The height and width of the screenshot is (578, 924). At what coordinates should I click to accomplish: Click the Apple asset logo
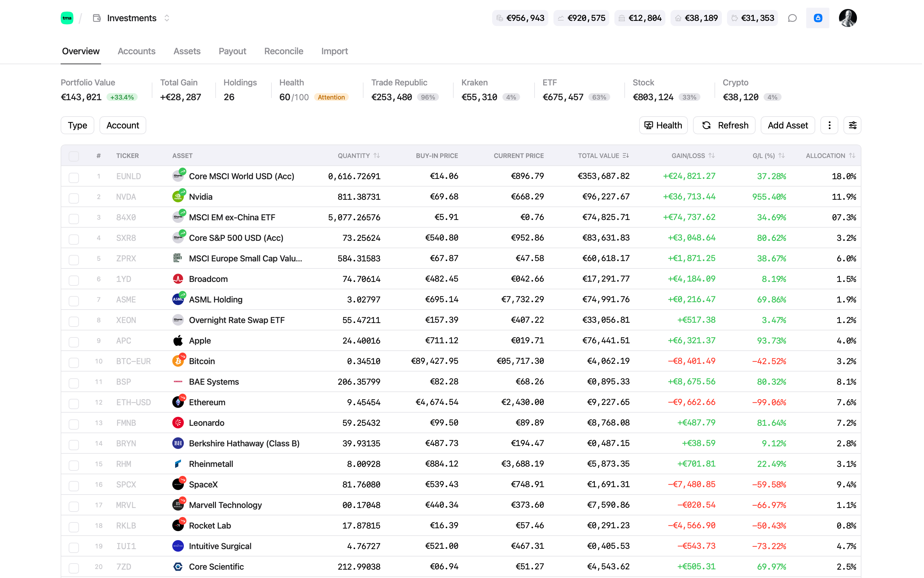click(178, 341)
